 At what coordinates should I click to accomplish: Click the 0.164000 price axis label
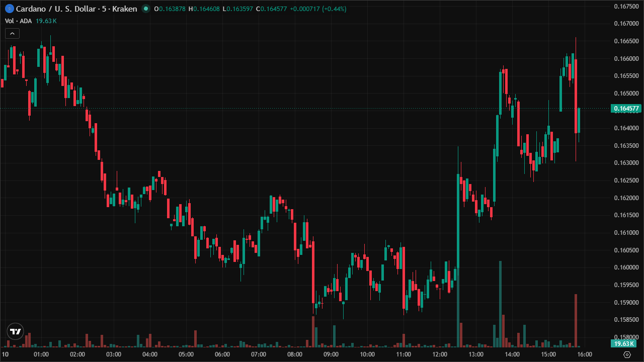[626, 128]
